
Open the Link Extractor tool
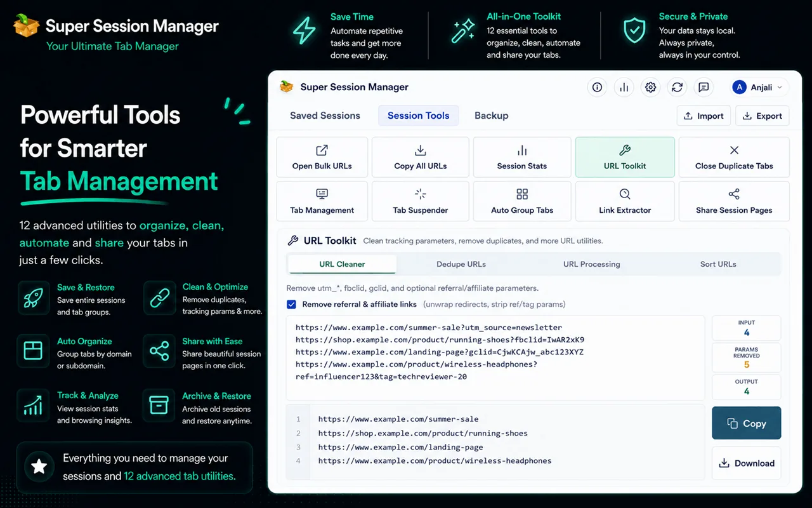[x=625, y=201]
